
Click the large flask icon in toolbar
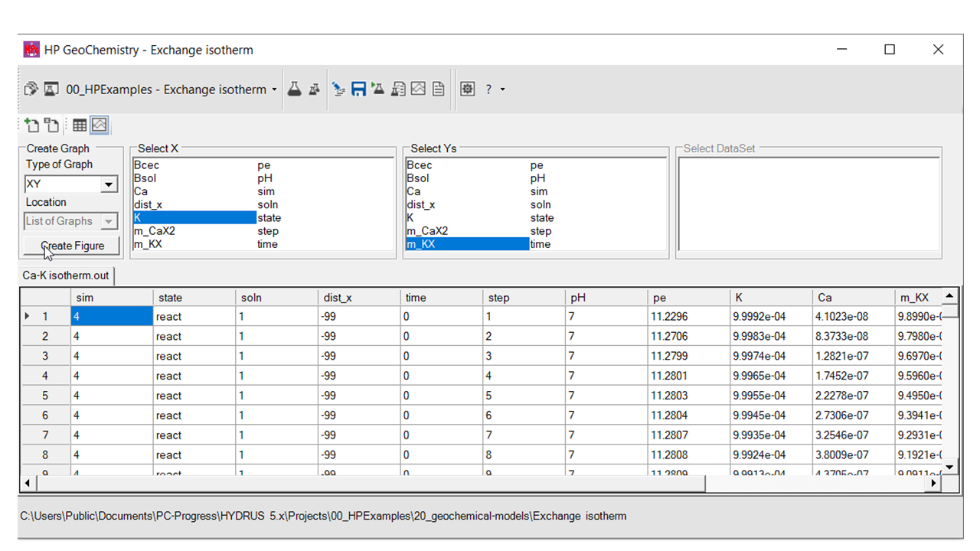[294, 90]
